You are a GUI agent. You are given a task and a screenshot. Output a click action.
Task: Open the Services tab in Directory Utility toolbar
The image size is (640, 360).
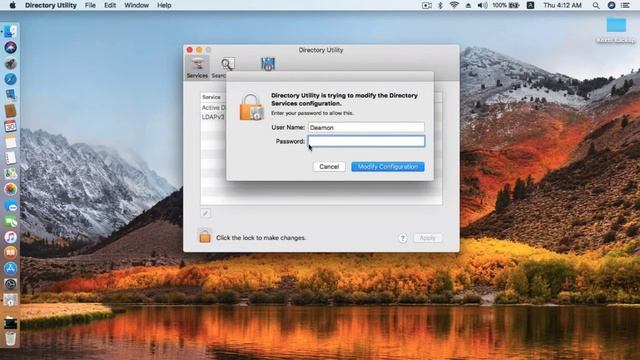point(197,67)
